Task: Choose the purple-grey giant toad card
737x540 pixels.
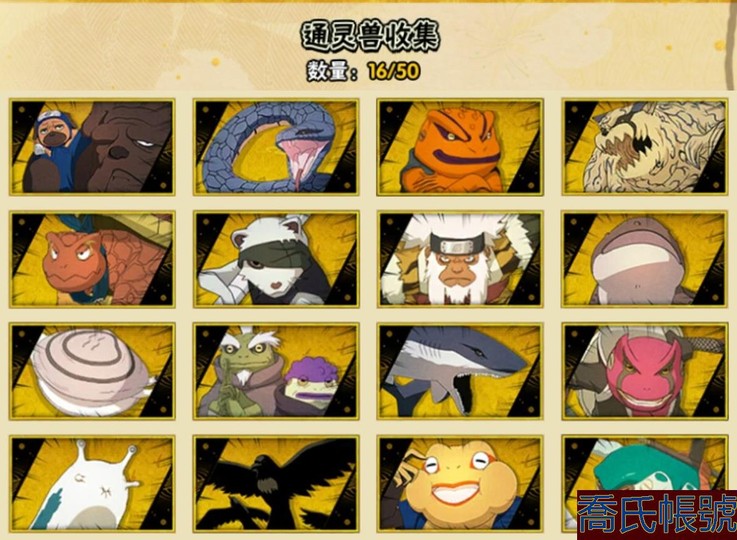Action: pos(644,259)
